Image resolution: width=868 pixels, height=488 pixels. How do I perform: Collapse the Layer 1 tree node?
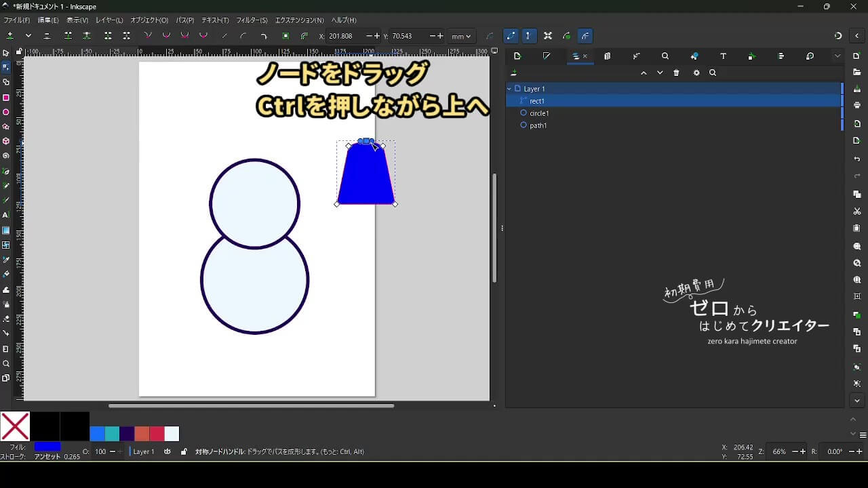tap(509, 89)
